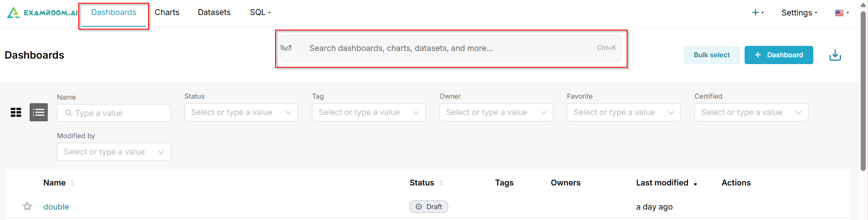Switch to card grid view
This screenshot has height=220, width=868.
point(16,112)
